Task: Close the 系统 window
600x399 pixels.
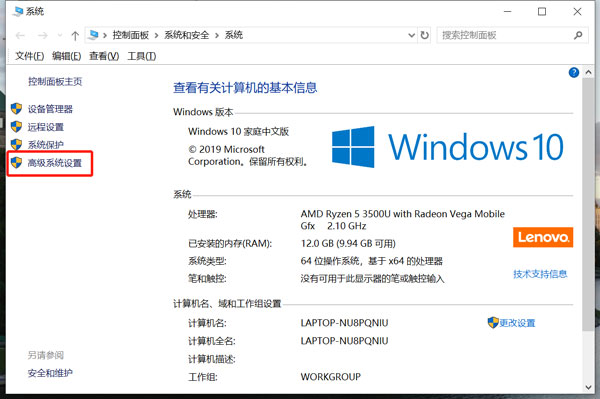Action: coord(577,11)
